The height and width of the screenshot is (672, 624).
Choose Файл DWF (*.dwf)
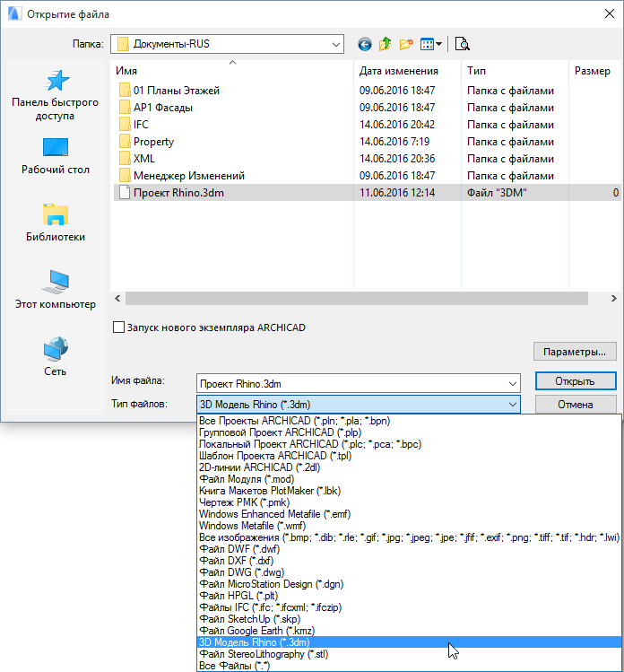(409, 549)
